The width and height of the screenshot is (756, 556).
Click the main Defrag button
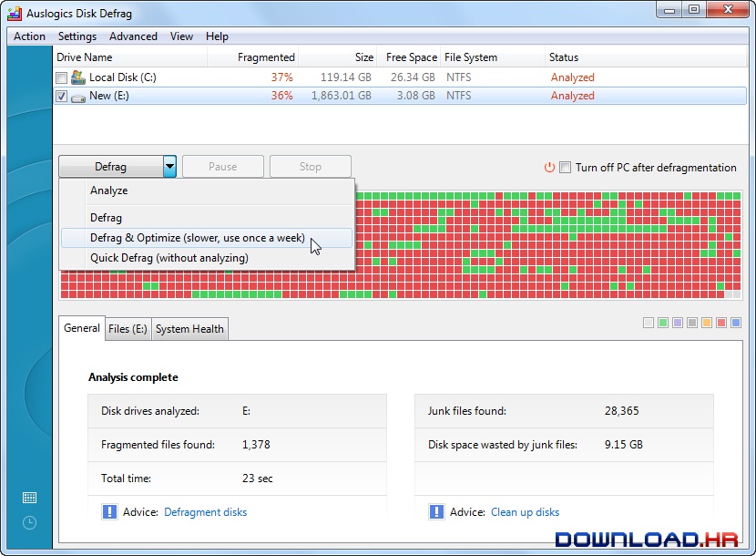[111, 167]
